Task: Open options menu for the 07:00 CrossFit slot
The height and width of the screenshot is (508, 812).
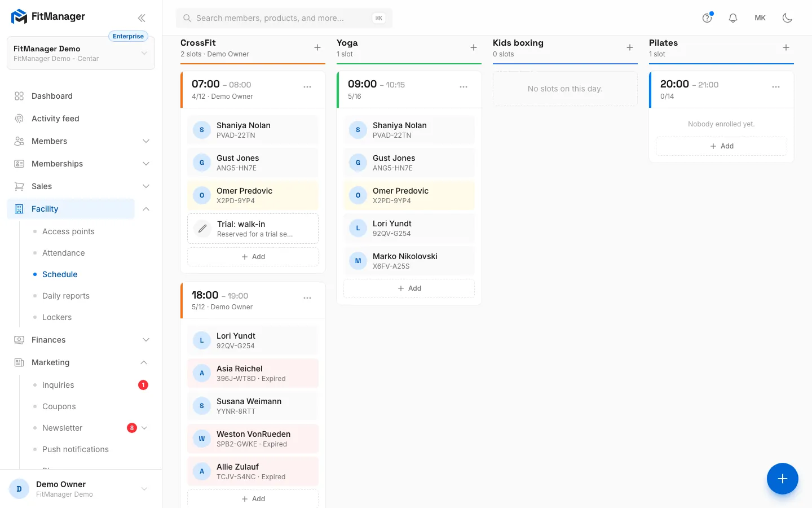Action: coord(307,87)
